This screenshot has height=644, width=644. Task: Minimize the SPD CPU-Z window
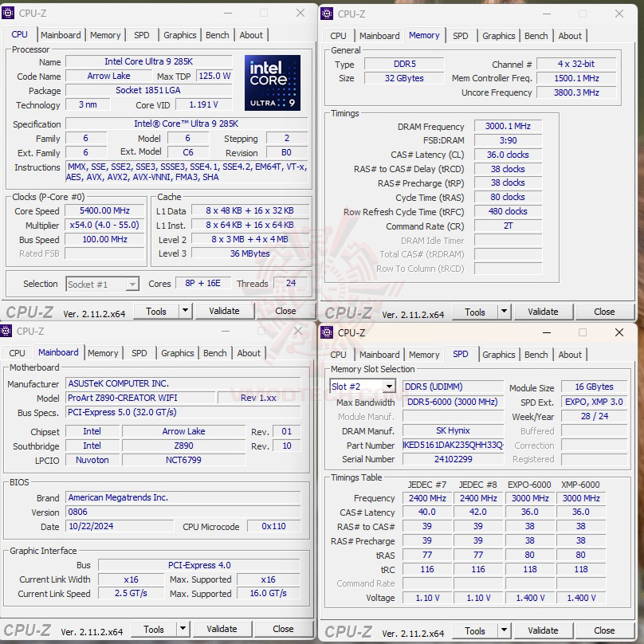click(x=546, y=332)
